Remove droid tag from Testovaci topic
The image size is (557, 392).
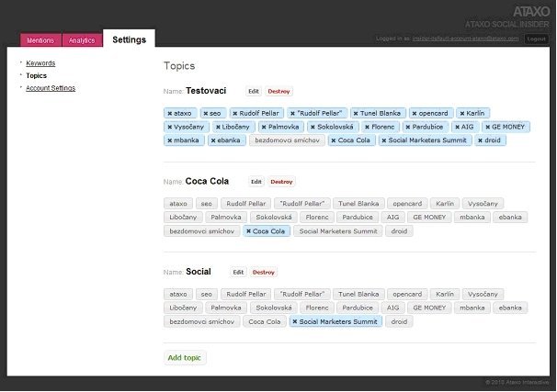pyautogui.click(x=481, y=140)
